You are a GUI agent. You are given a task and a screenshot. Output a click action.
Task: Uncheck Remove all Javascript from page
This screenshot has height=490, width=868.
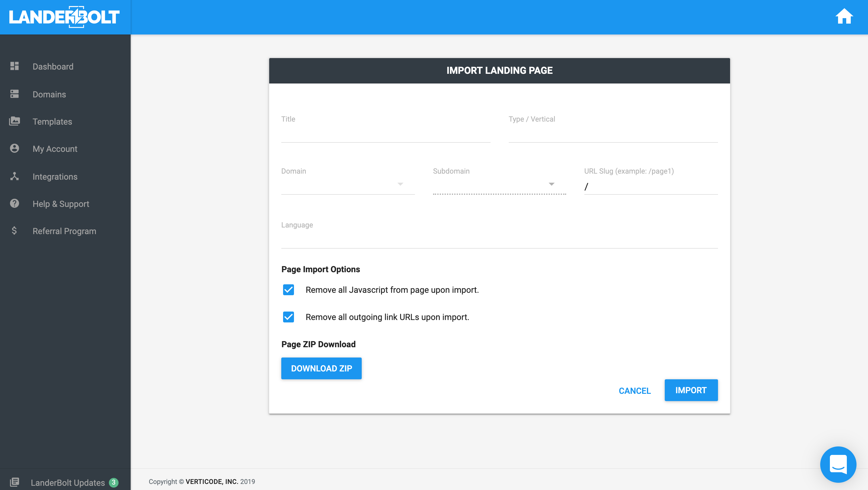point(289,290)
